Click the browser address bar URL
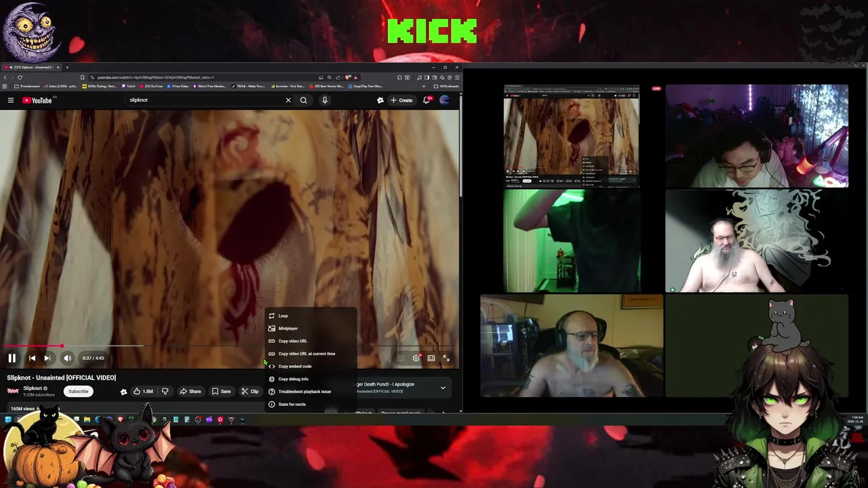Image resolution: width=868 pixels, height=488 pixels. point(155,77)
